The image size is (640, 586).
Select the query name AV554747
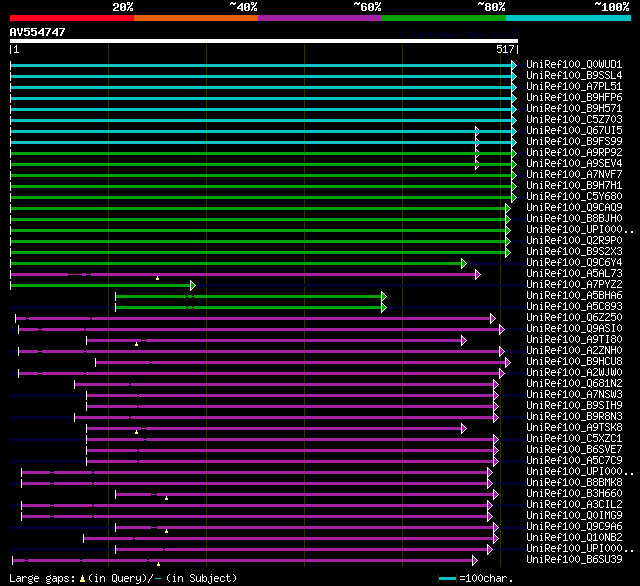pyautogui.click(x=38, y=32)
